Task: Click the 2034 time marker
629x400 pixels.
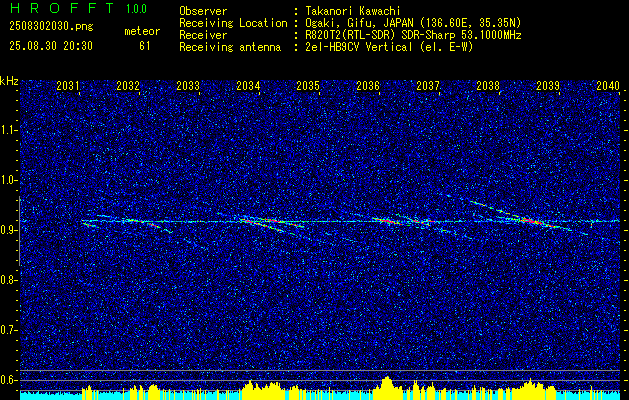Action: [248, 85]
